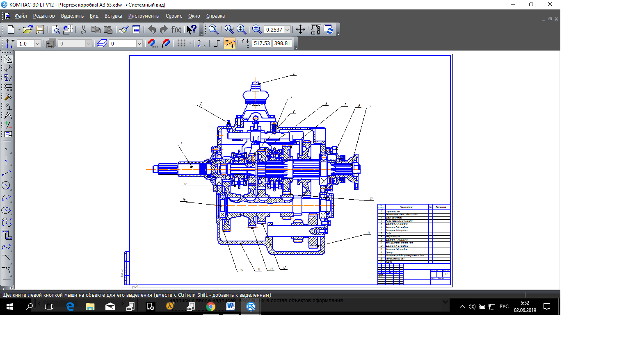Toggle orthogonal drawing mode
The image size is (635, 364).
pyautogui.click(x=217, y=43)
